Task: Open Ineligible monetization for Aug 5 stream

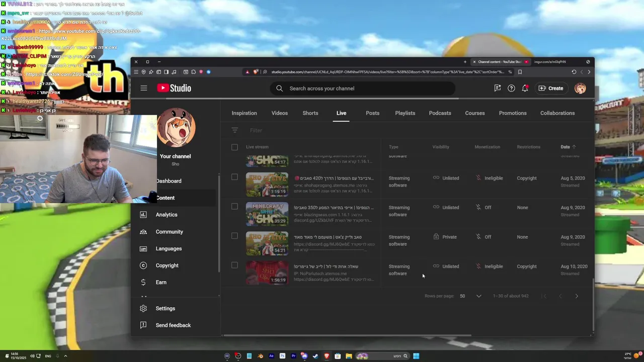Action: (x=490, y=178)
